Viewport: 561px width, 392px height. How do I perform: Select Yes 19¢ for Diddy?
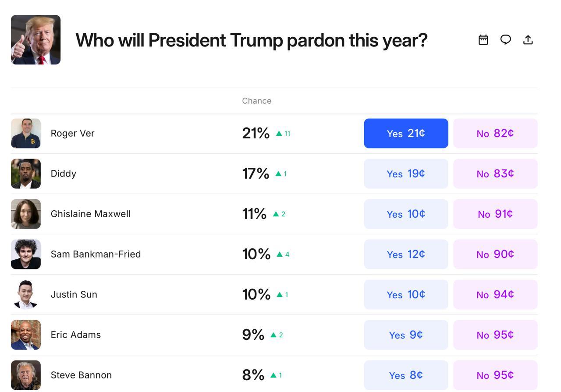click(x=406, y=173)
